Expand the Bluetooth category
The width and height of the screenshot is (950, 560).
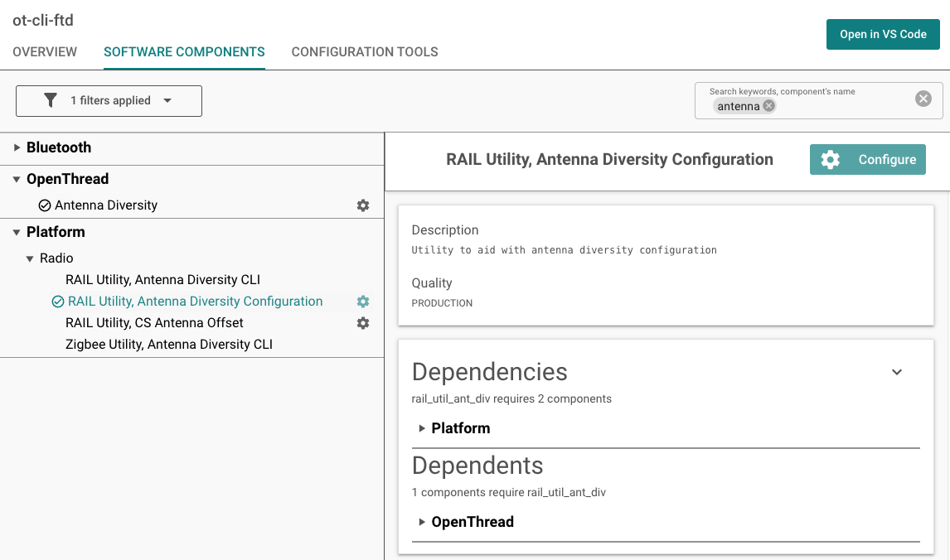click(x=17, y=147)
